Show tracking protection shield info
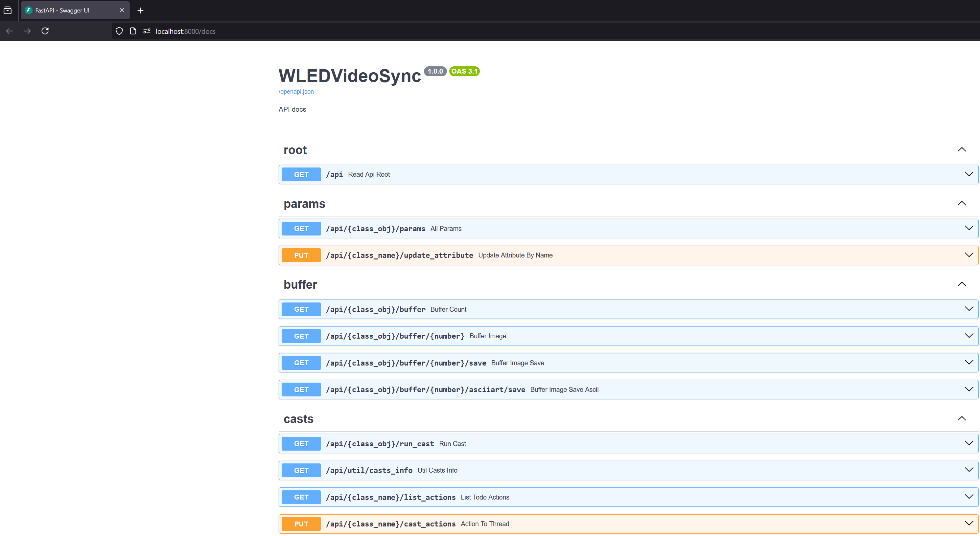This screenshot has height=536, width=980. [119, 31]
